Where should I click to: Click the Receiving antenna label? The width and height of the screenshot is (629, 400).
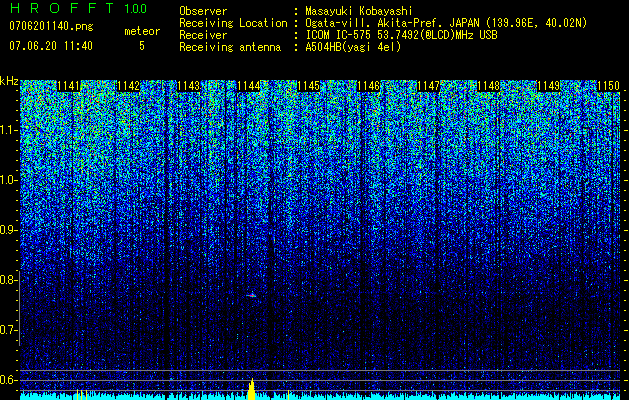coord(230,47)
